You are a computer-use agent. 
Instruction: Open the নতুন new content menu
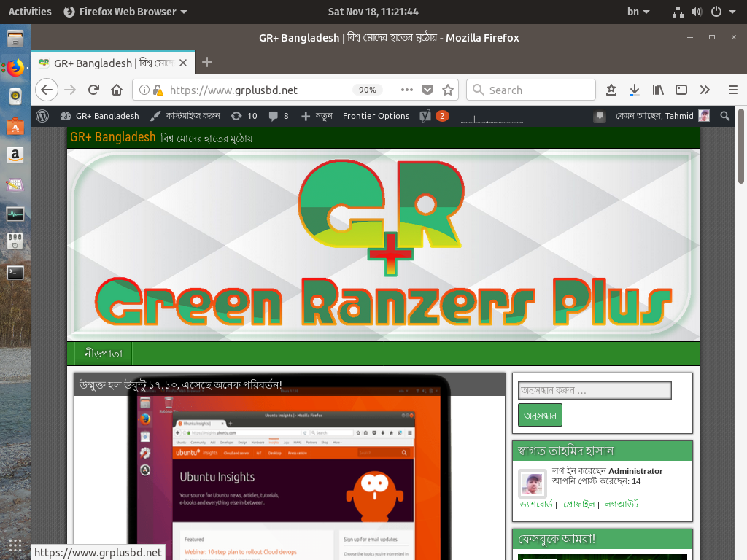[x=317, y=116]
